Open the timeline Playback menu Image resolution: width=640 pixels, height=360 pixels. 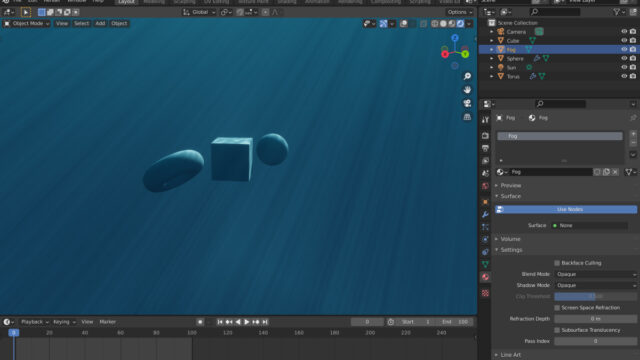(x=34, y=322)
